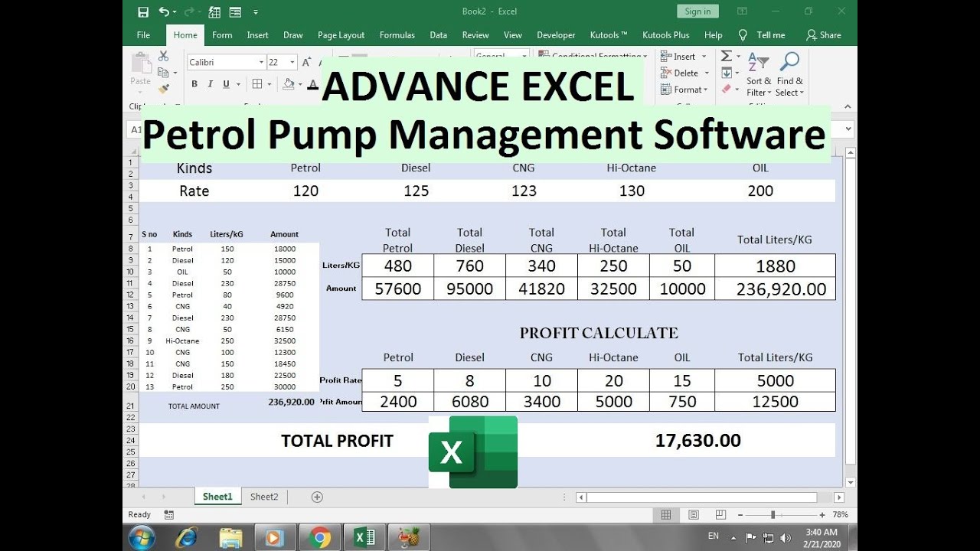
Task: Activate the Format Painter brush
Action: point(163,89)
